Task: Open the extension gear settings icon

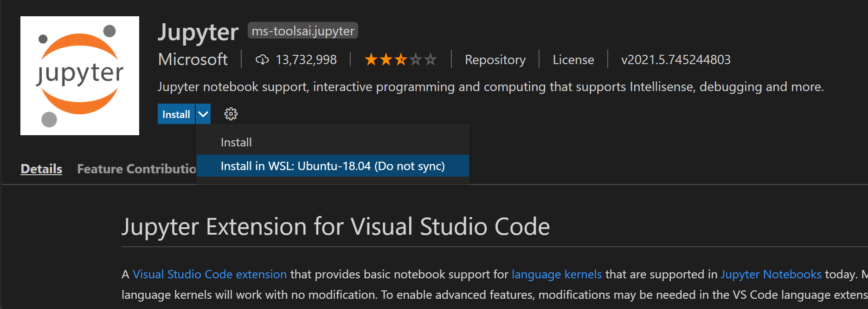Action: click(231, 114)
